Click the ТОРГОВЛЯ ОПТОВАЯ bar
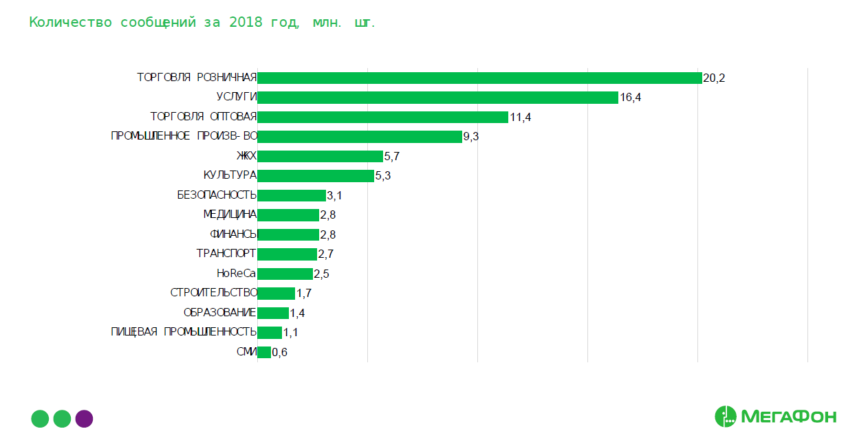The image size is (868, 440). pyautogui.click(x=382, y=117)
